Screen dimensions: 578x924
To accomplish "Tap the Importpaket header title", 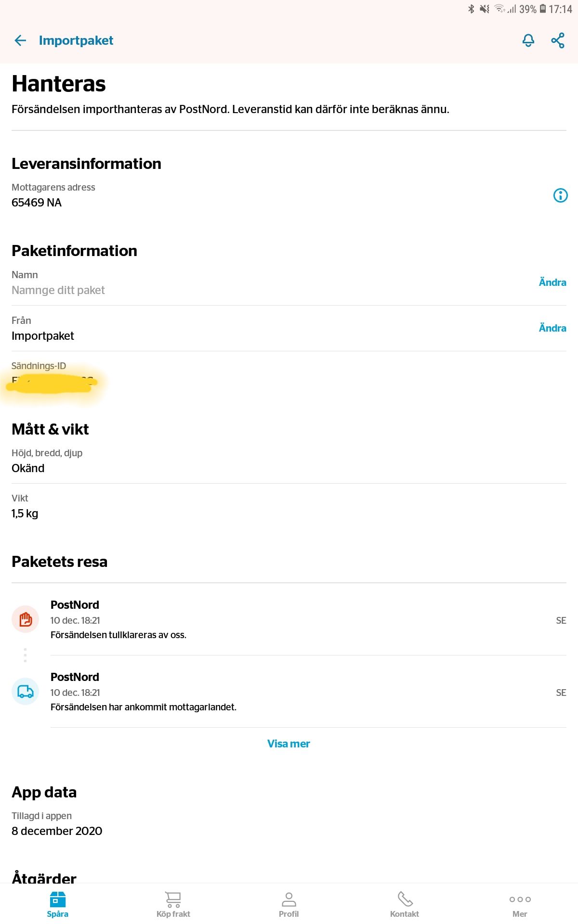I will click(x=76, y=40).
